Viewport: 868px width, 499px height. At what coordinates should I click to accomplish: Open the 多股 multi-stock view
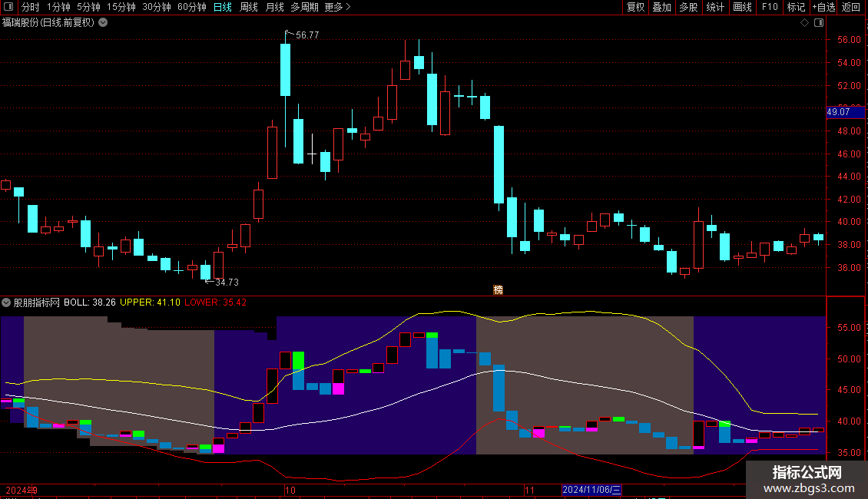click(x=688, y=7)
